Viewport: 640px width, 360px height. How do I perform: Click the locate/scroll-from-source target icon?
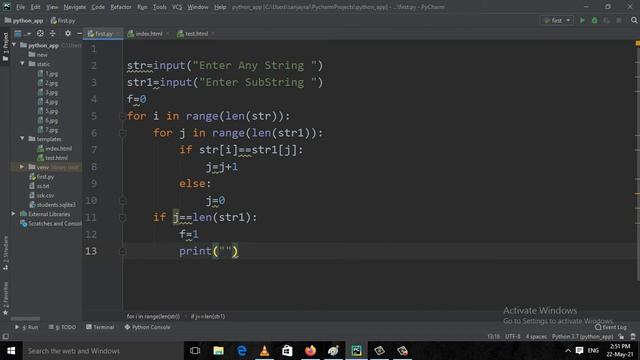coord(40,33)
